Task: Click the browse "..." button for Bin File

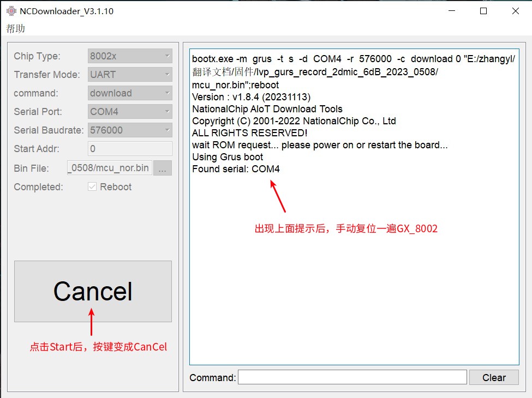Action: 163,168
